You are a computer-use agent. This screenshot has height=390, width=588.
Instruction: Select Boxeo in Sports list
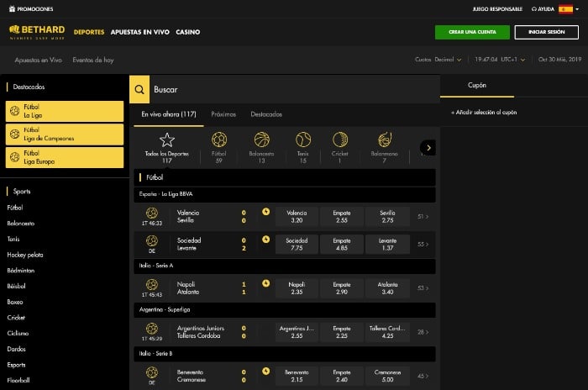(15, 302)
